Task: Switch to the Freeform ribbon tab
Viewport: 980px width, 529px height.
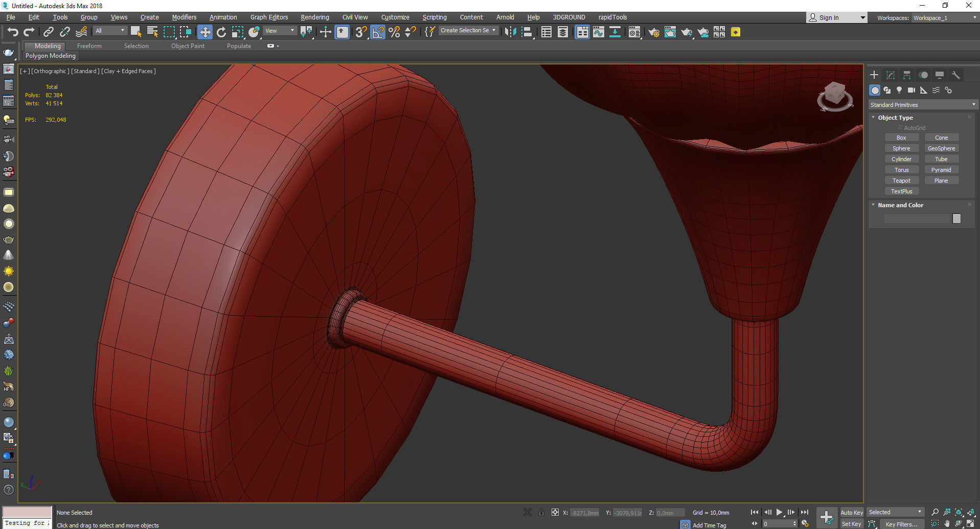Action: pyautogui.click(x=89, y=46)
